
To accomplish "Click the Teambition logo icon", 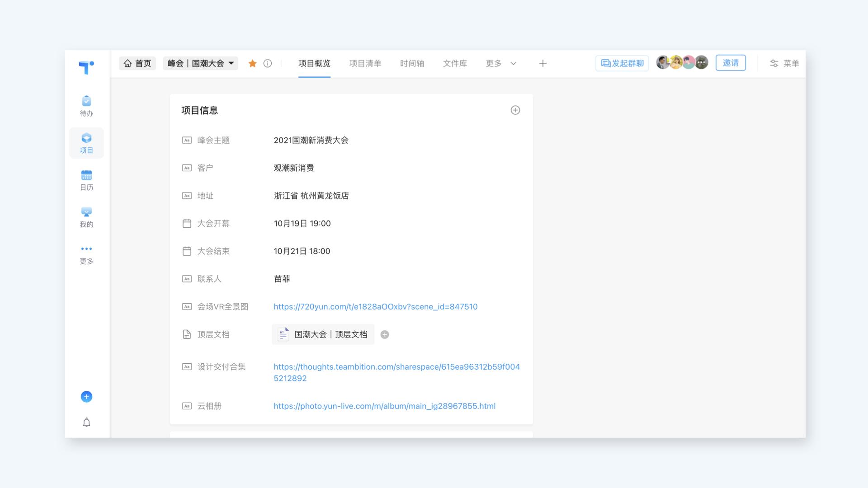I will 86,67.
